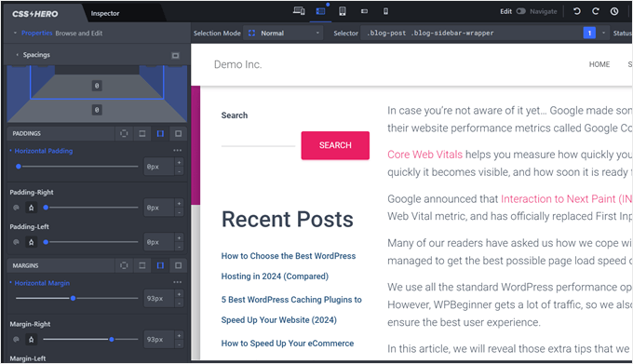Open the HOME menu item
633x364 pixels.
(x=599, y=64)
